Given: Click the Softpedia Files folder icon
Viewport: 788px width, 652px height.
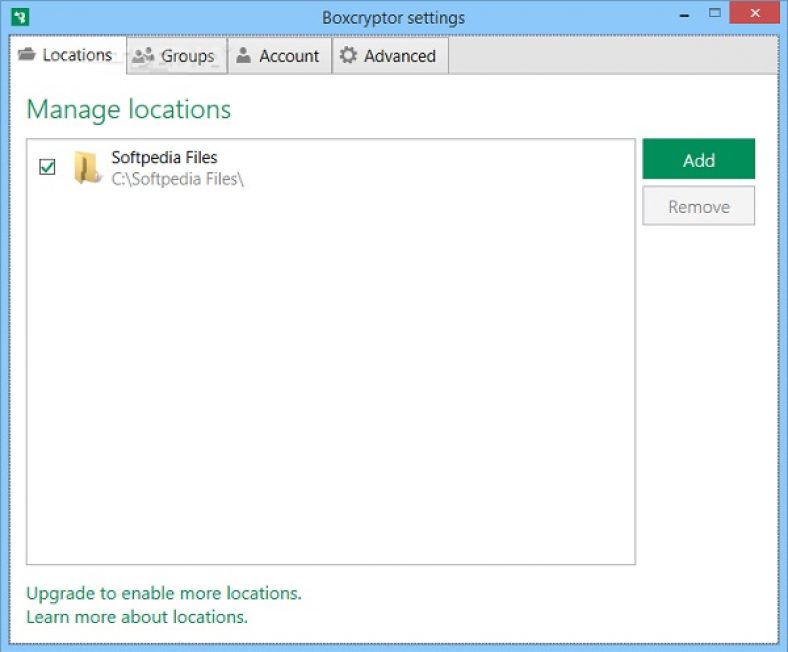Looking at the screenshot, I should coord(87,167).
